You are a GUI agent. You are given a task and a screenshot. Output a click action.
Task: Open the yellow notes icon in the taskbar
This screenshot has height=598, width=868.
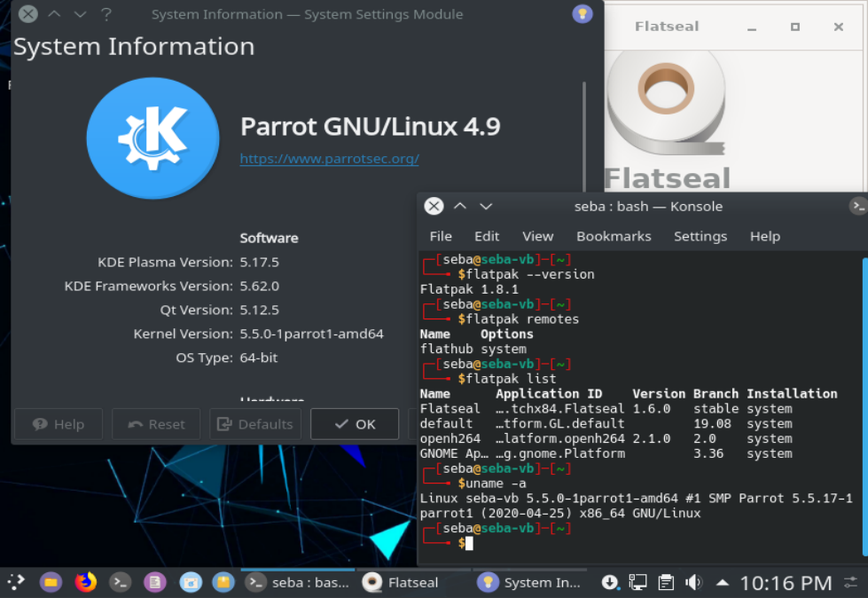click(223, 582)
